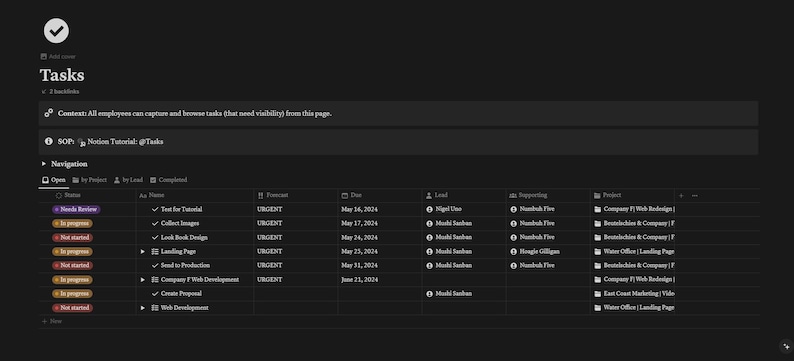Screen dimensions: 794x361
Task: Click the empty Due cell of Web Development
Action: point(380,308)
